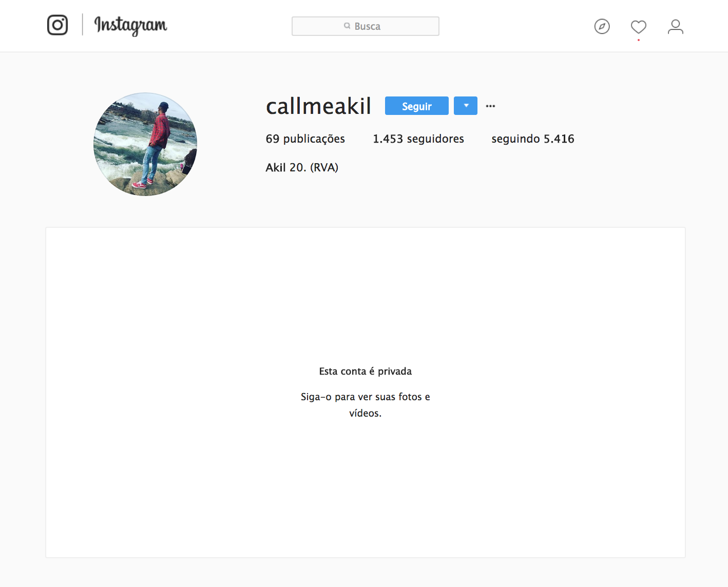Click the Akil 20. (RVA) bio text
The image size is (728, 587).
pos(302,167)
